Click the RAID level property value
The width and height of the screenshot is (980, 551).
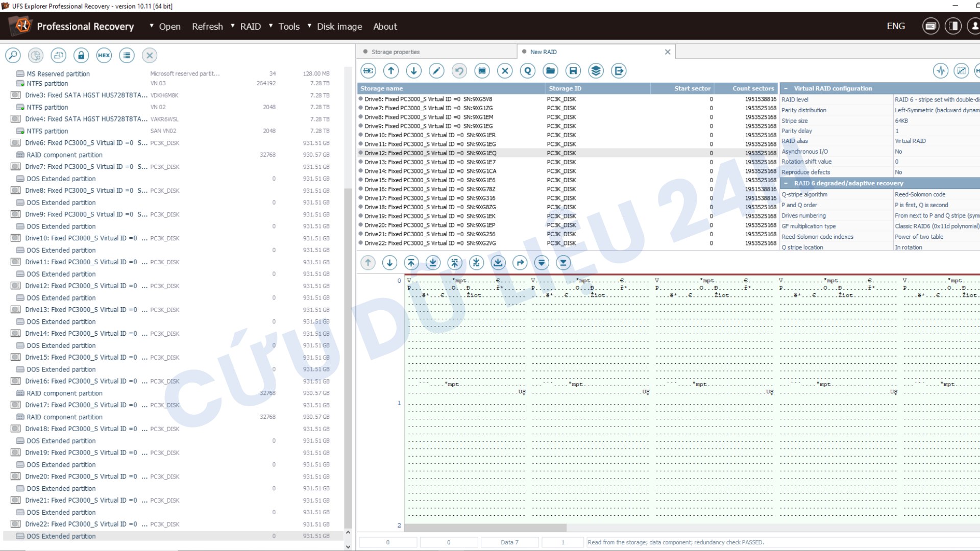pos(937,100)
